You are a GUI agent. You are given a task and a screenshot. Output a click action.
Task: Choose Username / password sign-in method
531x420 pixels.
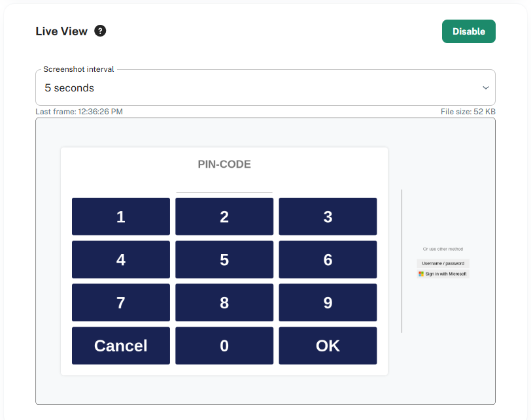[443, 263]
